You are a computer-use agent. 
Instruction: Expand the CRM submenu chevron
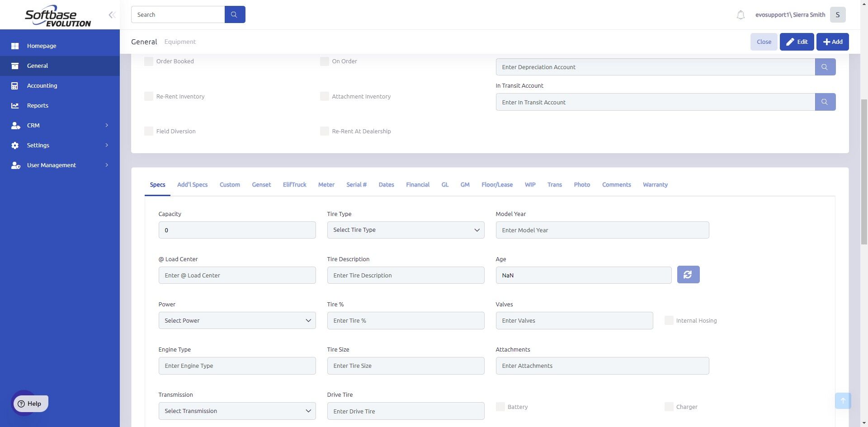107,125
